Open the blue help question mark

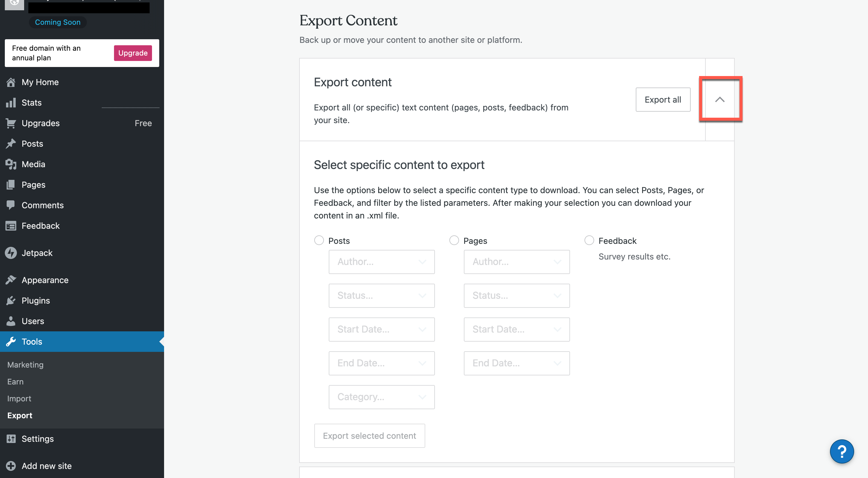click(x=841, y=452)
